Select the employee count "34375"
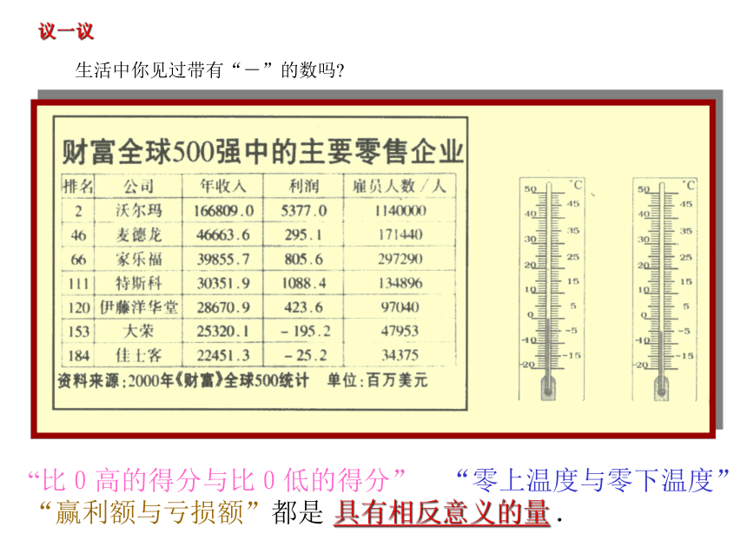The height and width of the screenshot is (560, 747). (400, 355)
